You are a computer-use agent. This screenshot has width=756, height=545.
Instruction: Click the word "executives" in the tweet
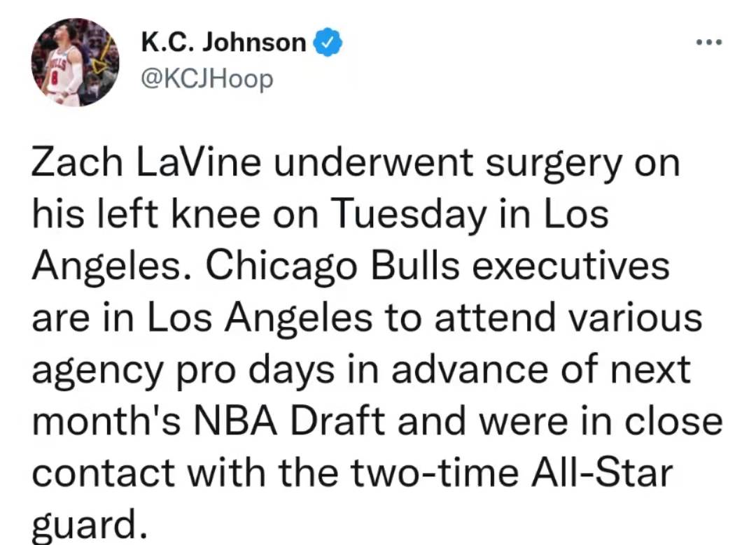pos(571,266)
